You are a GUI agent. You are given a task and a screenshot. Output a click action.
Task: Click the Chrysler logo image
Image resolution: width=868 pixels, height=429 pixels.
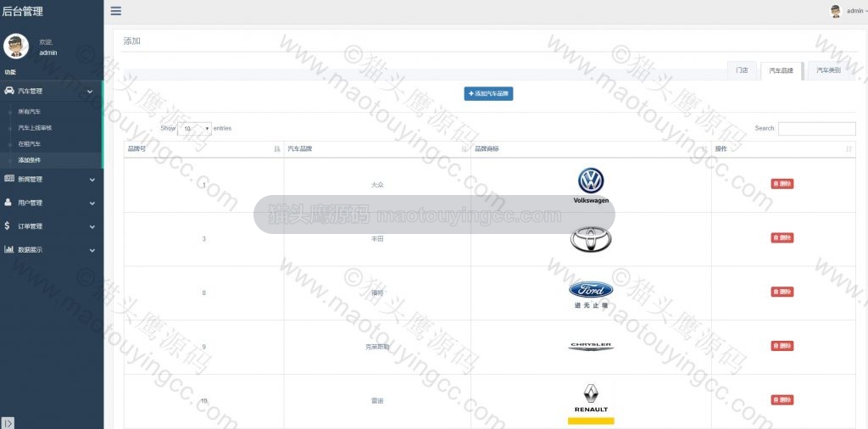pos(591,347)
